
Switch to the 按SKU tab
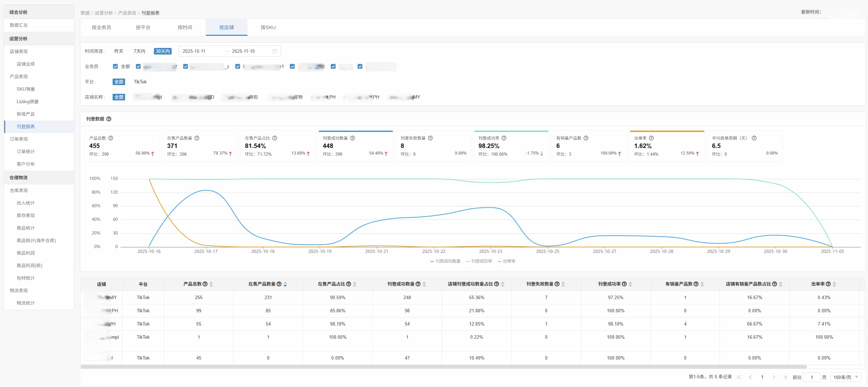coord(268,27)
